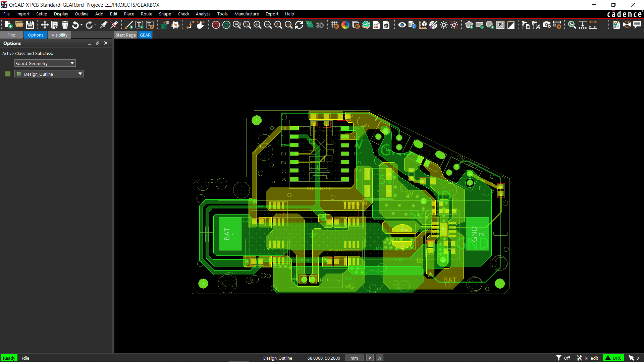Screen dimensions: 644x362
Task: Create a new design file
Action: coord(8,25)
